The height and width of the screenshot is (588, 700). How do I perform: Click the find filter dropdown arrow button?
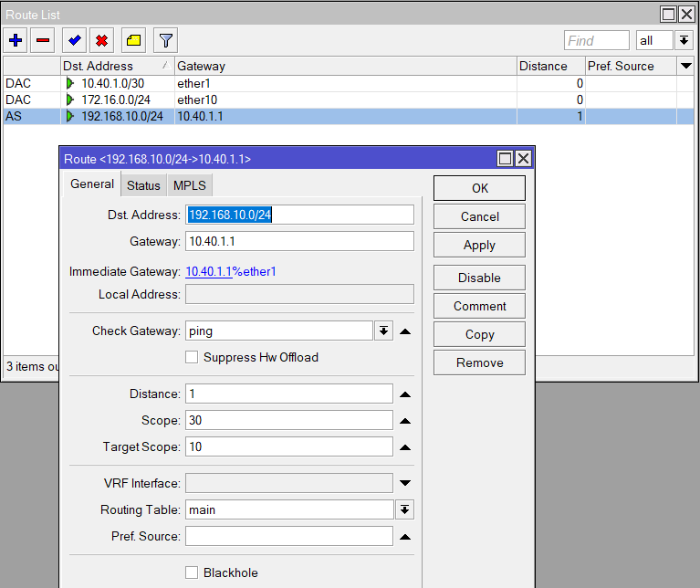[x=684, y=40]
